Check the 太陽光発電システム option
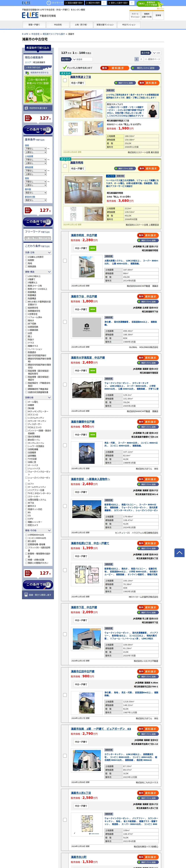Screen dimensions: 186x868 (26, 499)
